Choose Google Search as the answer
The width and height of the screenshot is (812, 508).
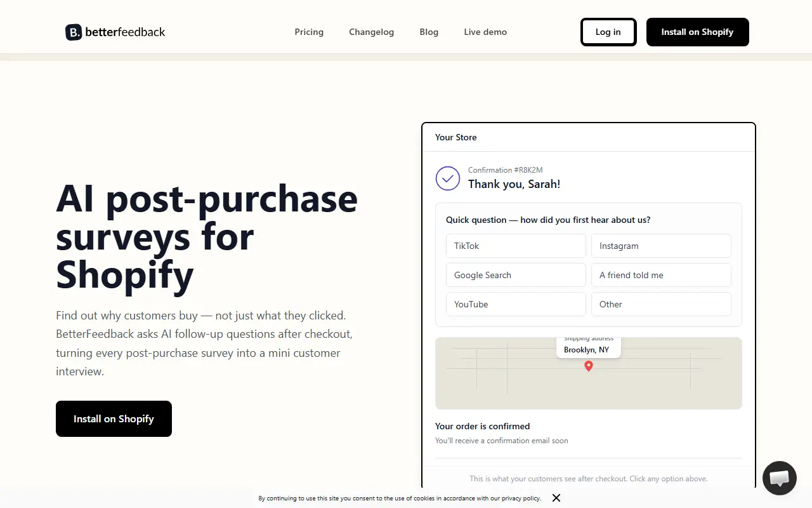[x=516, y=275]
